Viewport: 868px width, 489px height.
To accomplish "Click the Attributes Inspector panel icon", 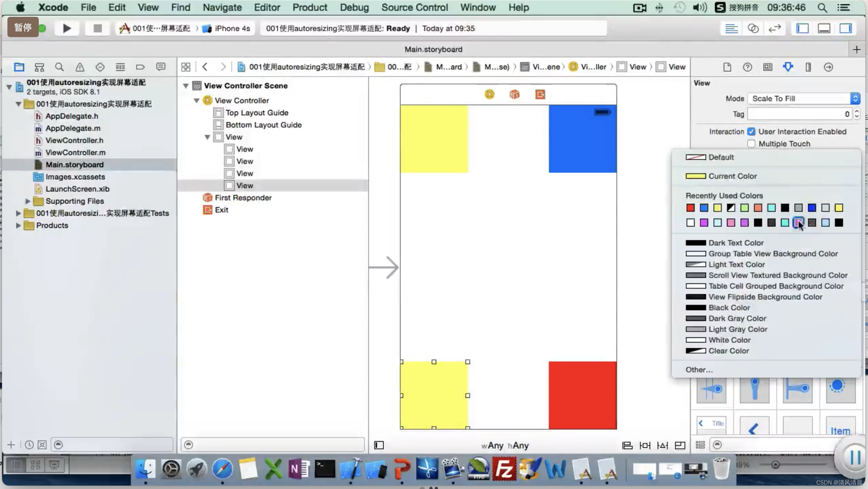I will [x=788, y=67].
